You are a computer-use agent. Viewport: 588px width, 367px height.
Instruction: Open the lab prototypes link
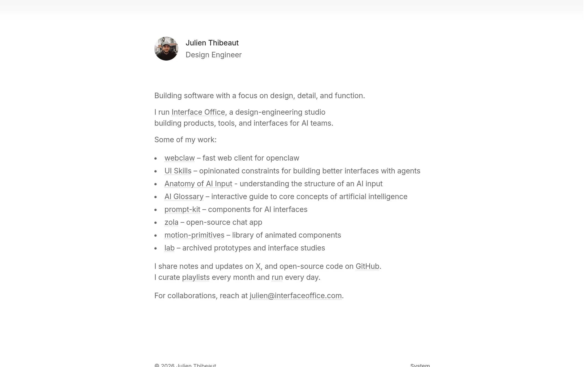click(x=169, y=248)
